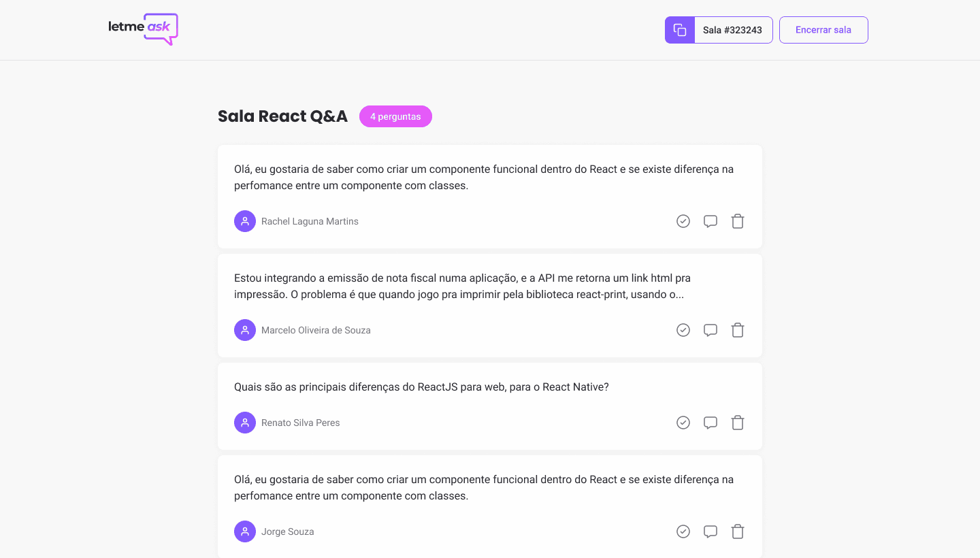
Task: Open the letmeask logo home link
Action: point(143,29)
